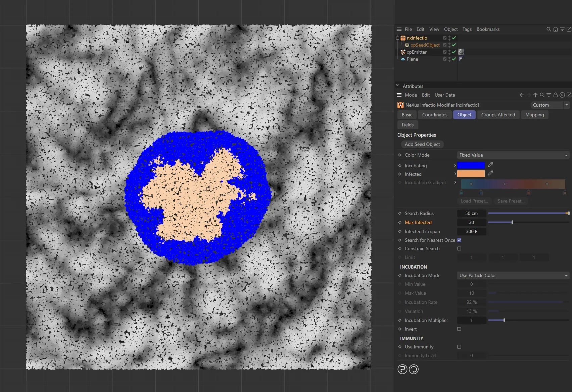The width and height of the screenshot is (572, 392).
Task: Collapse the nxInfectio hierarchy
Action: [x=397, y=38]
